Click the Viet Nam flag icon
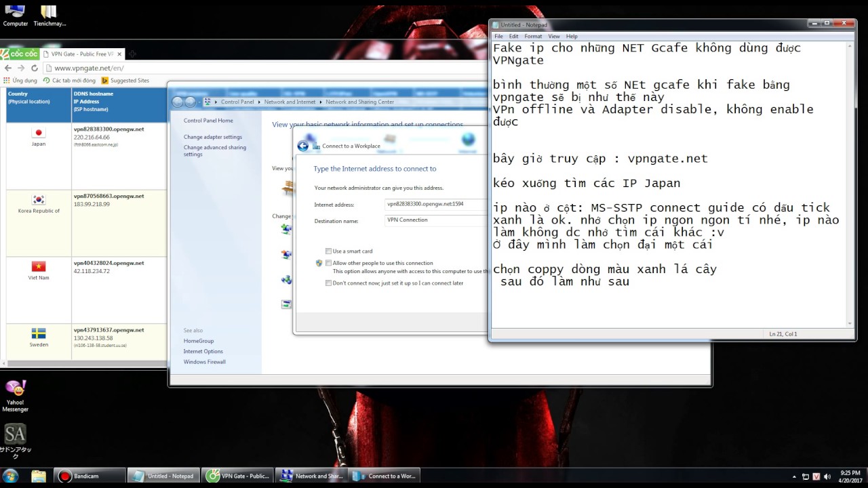The image size is (868, 488). pos(39,266)
